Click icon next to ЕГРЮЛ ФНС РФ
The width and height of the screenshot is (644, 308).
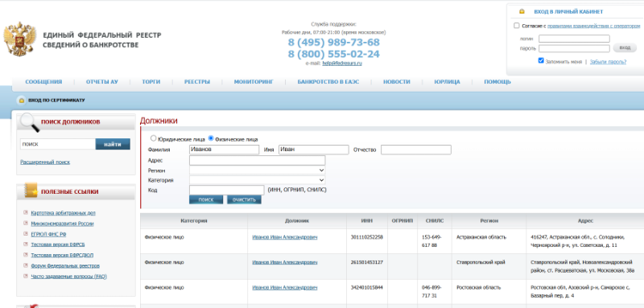pos(26,234)
